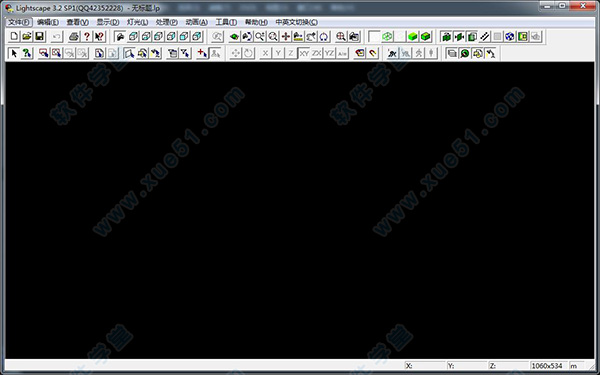
Task: Open the 中英文切换(C) language switch menu
Action: [297, 22]
